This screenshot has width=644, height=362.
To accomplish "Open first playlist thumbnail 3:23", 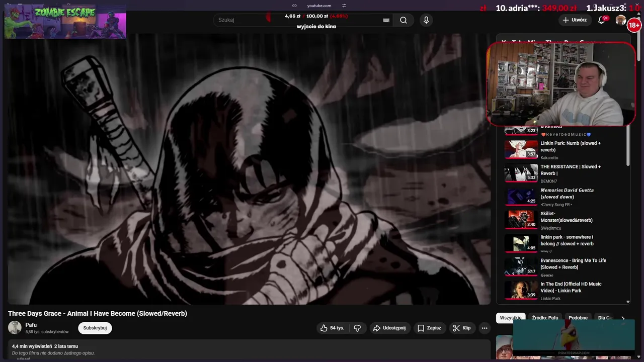I will click(x=521, y=130).
